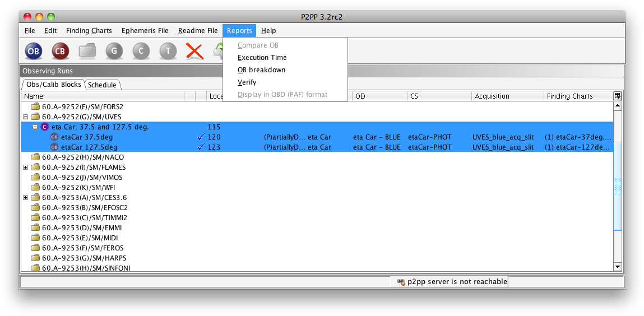Toggle the checkmark on etaCar 37.5deg row
The width and height of the screenshot is (644, 316).
(201, 137)
